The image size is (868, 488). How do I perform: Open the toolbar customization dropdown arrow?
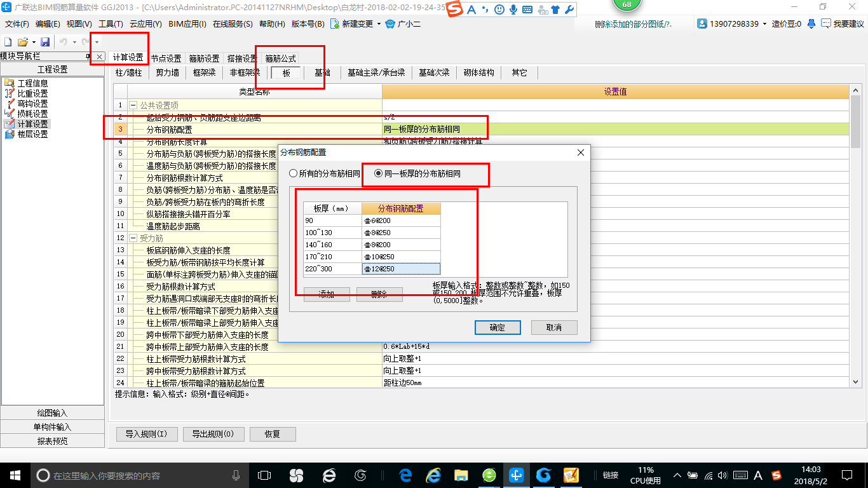click(97, 42)
